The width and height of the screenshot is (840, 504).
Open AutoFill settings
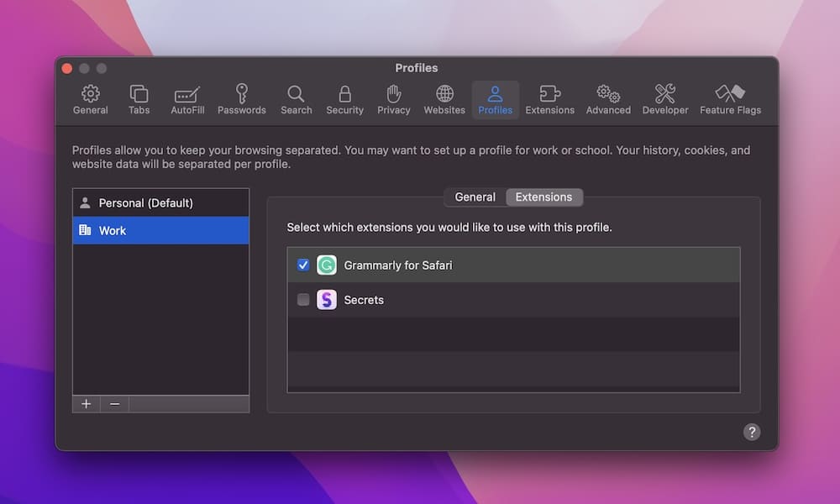point(186,98)
